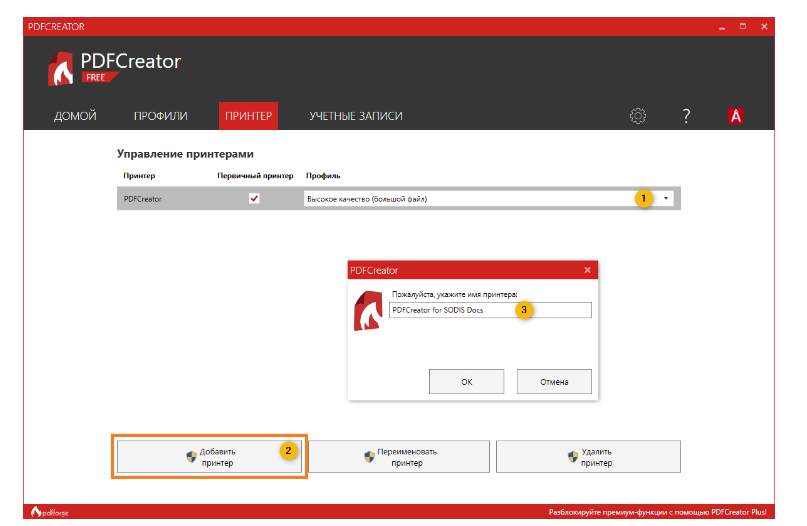Click the pdfforge logo in the footer
Viewport: 807px width, 526px height.
(x=49, y=512)
